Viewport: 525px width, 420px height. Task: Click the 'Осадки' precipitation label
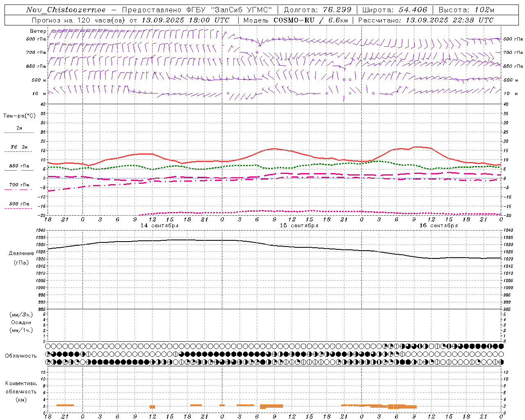[x=21, y=322]
